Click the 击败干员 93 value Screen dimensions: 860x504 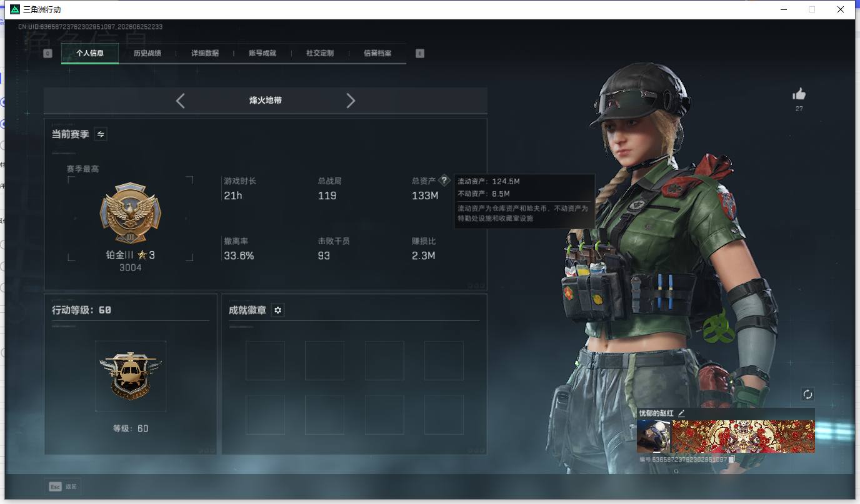[324, 256]
